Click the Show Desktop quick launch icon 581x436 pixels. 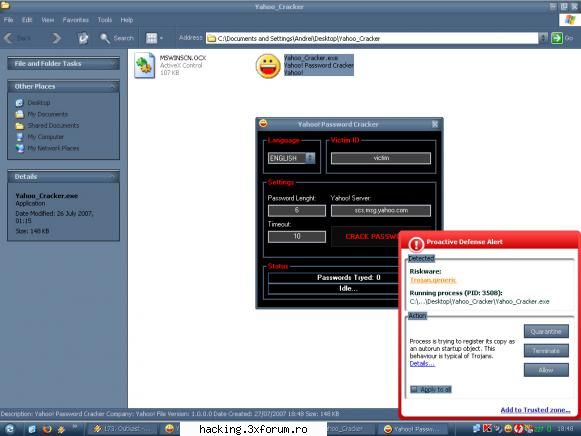tap(32, 429)
